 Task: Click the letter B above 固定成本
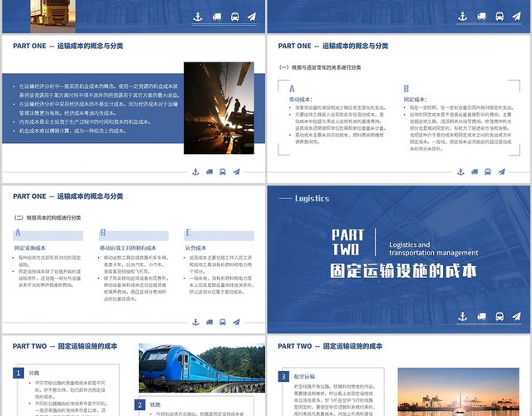[406, 89]
